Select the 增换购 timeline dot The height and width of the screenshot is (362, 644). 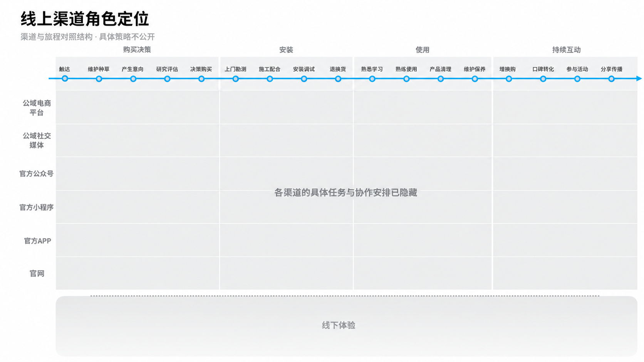509,79
